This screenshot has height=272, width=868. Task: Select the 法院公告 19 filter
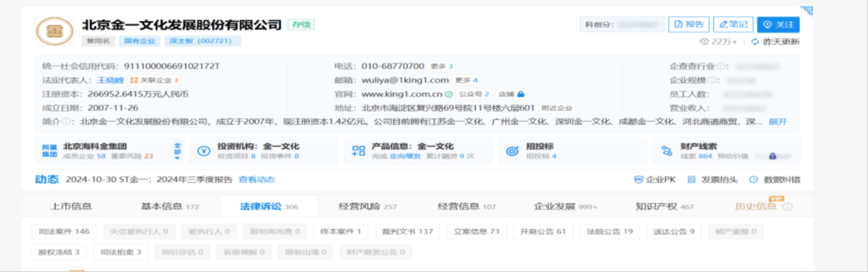tap(609, 231)
